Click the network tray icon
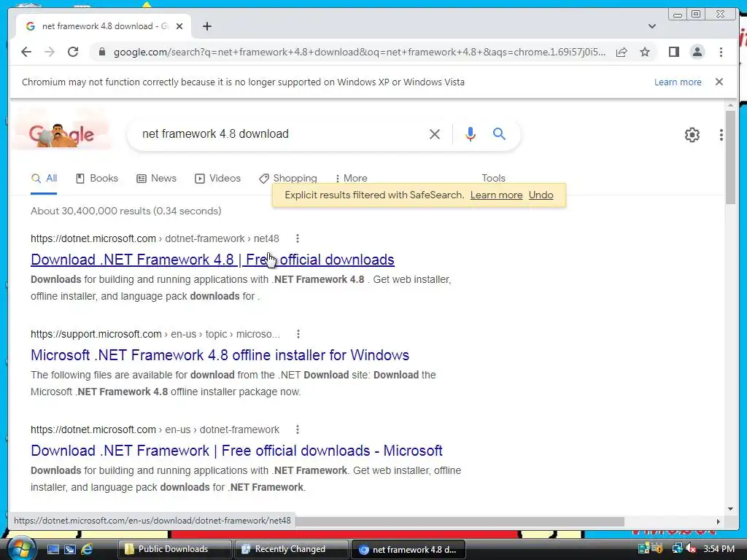747x560 pixels. (x=677, y=548)
